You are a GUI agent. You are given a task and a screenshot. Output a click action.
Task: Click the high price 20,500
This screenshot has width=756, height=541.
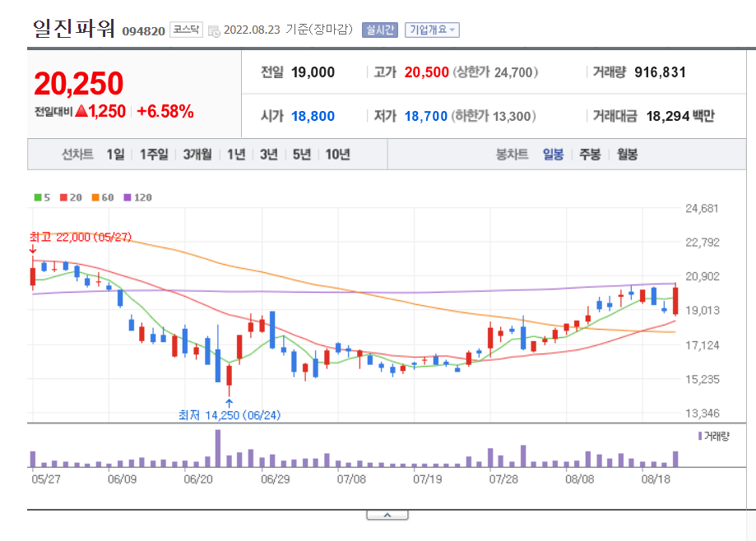[x=427, y=72]
